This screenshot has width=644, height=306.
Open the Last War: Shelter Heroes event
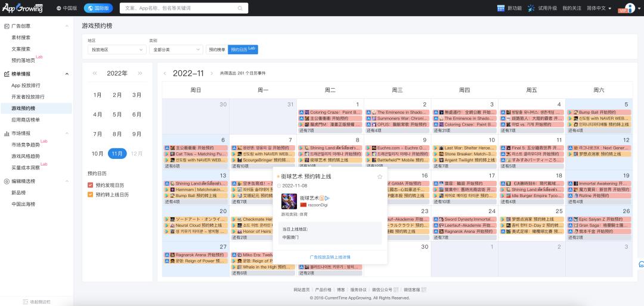465,148
